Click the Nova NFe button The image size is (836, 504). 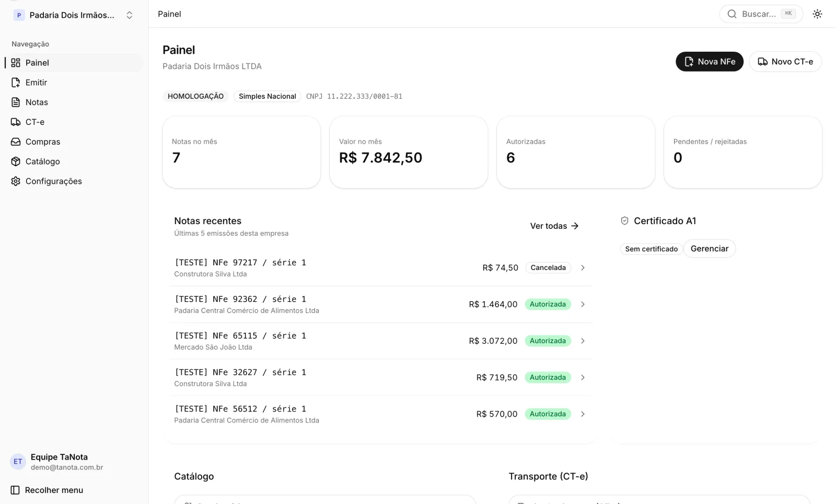709,62
